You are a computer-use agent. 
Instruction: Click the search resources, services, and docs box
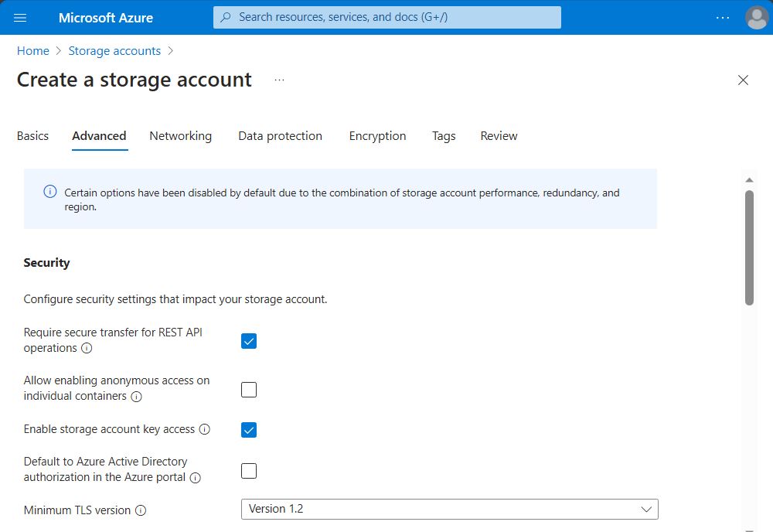coord(386,17)
